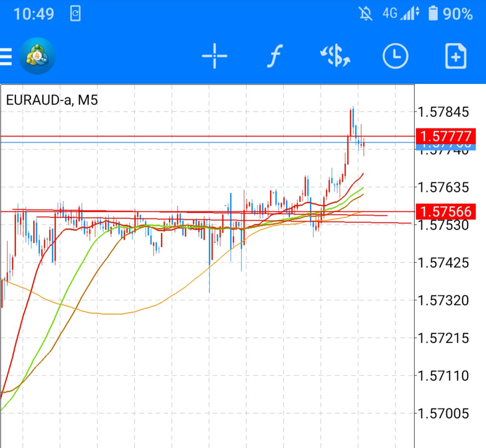
Task: Select the blue bid price line
Action: coord(207,142)
